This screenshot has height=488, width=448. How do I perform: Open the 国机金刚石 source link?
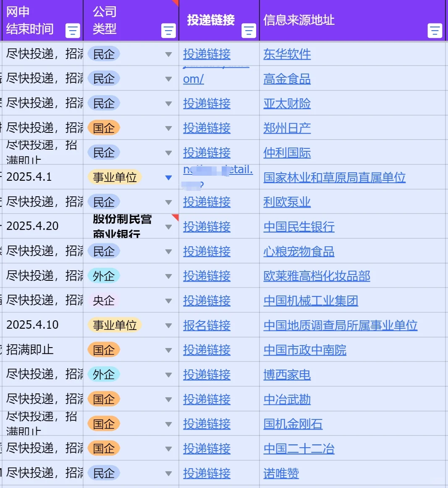coord(293,424)
